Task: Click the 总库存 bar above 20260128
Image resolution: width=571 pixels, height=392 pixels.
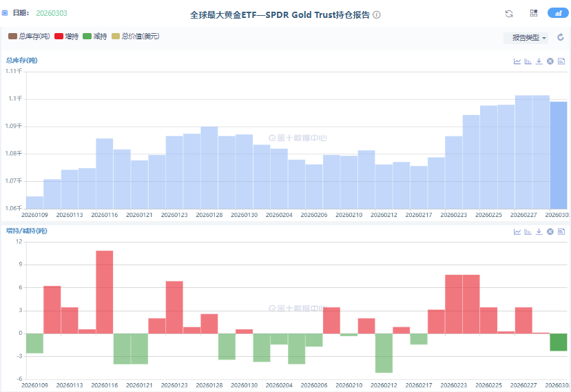Action: [x=209, y=167]
